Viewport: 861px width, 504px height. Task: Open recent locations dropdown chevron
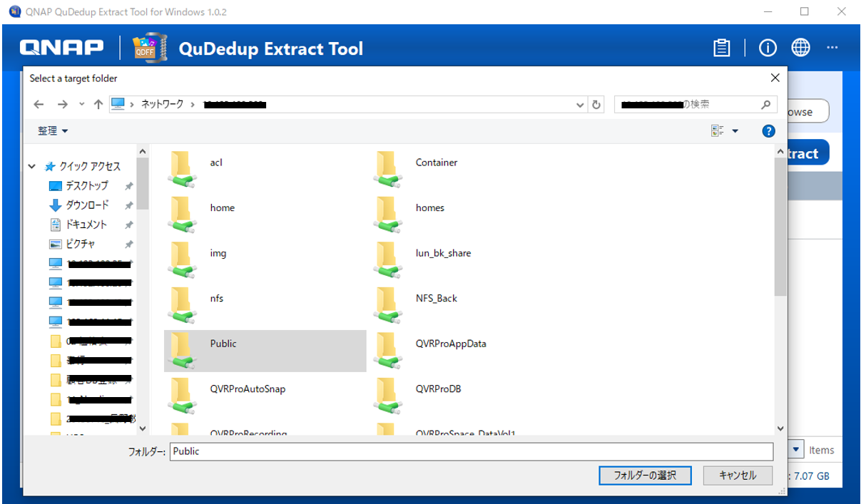(x=81, y=105)
